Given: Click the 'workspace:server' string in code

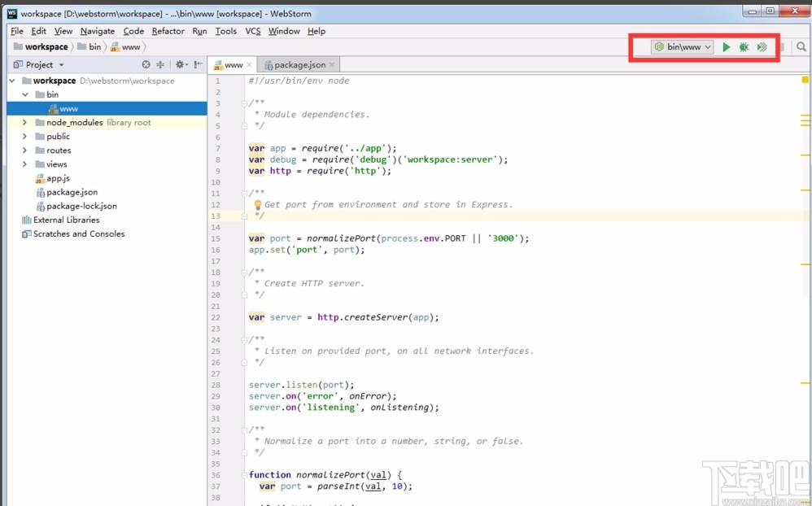Looking at the screenshot, I should coord(449,159).
